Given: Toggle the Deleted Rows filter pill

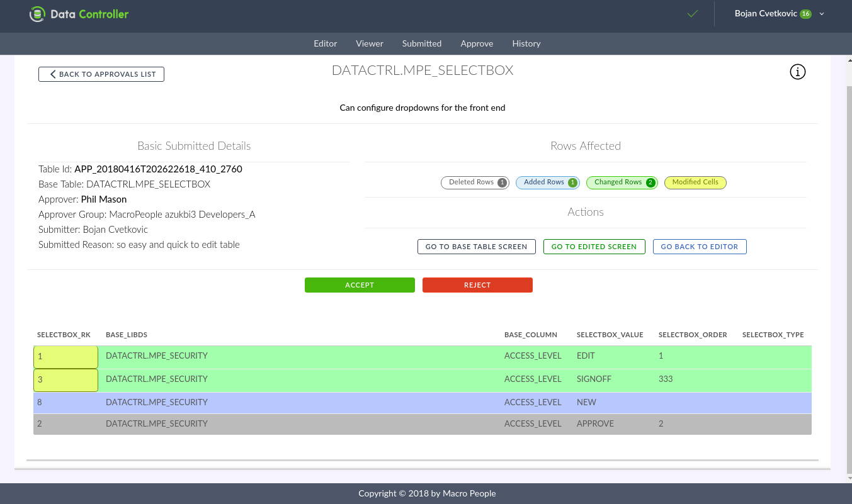Looking at the screenshot, I should 475,182.
